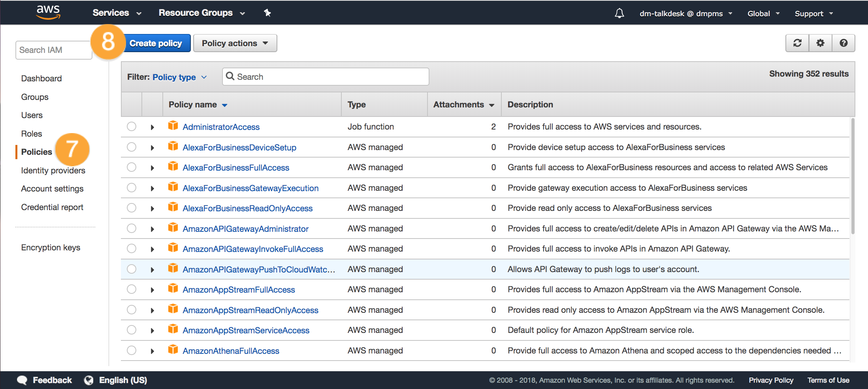Open the notifications bell icon
Viewport: 868px width, 389px height.
click(619, 13)
